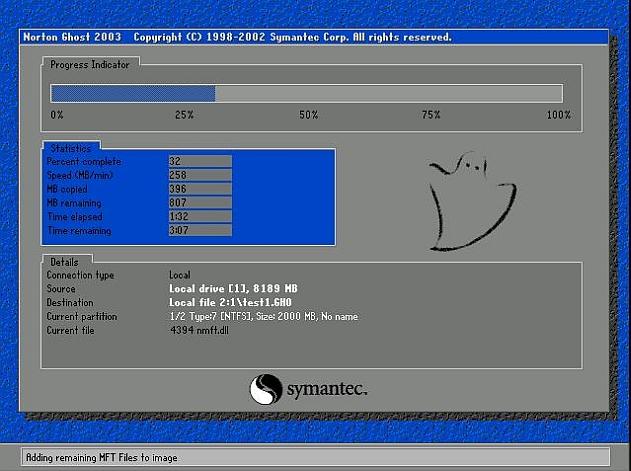Click the Time elapsed value 1:32
Screen dimensions: 631x471
pos(200,217)
